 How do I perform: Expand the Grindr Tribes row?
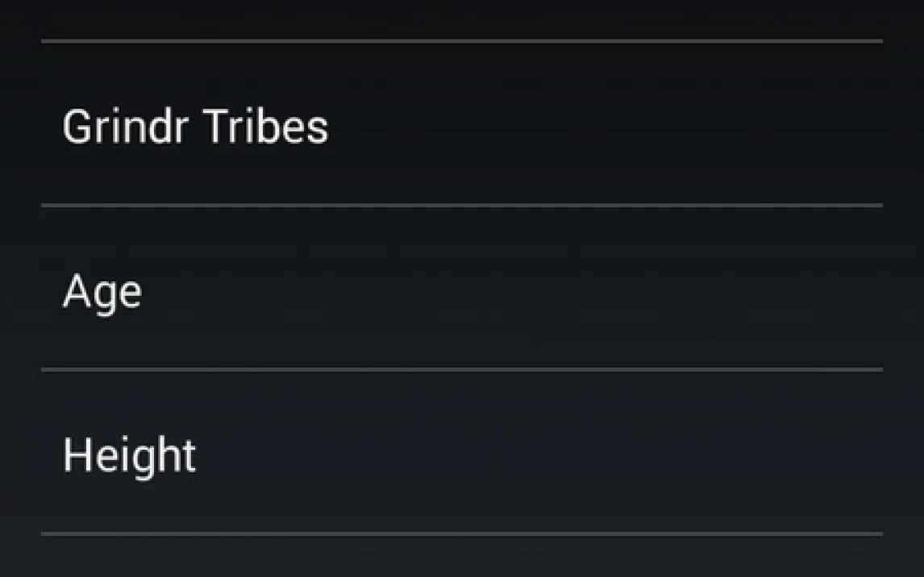[x=461, y=124]
